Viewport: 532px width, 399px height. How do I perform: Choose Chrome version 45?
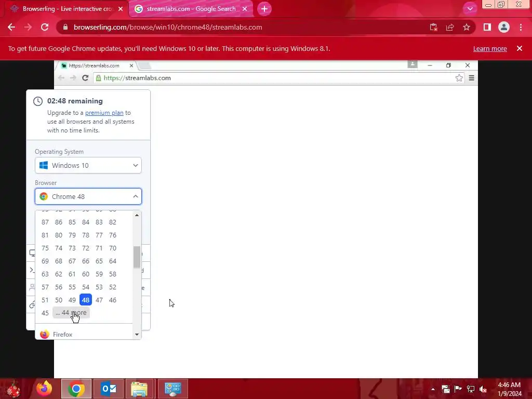pos(45,313)
